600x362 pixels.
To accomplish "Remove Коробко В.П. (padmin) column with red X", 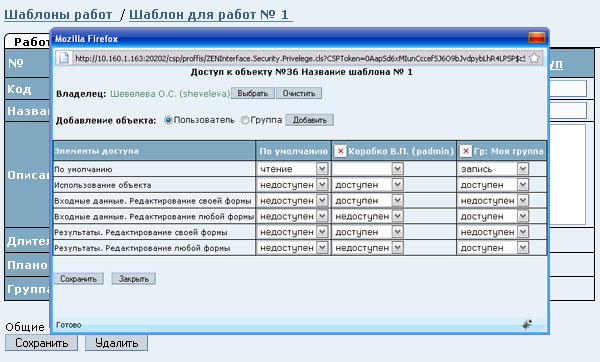I will pyautogui.click(x=340, y=151).
